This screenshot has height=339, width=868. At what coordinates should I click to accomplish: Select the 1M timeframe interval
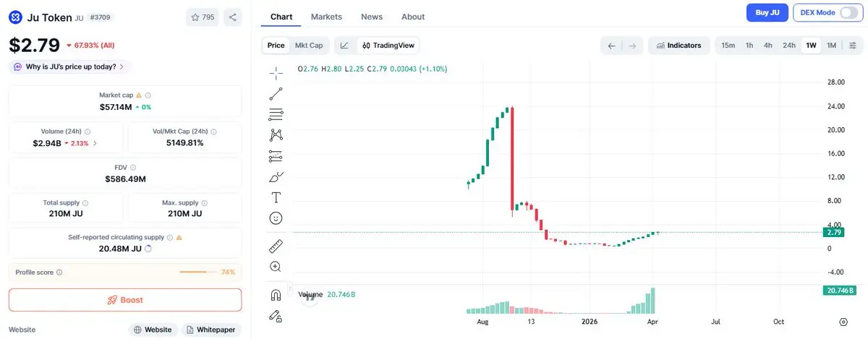[831, 46]
